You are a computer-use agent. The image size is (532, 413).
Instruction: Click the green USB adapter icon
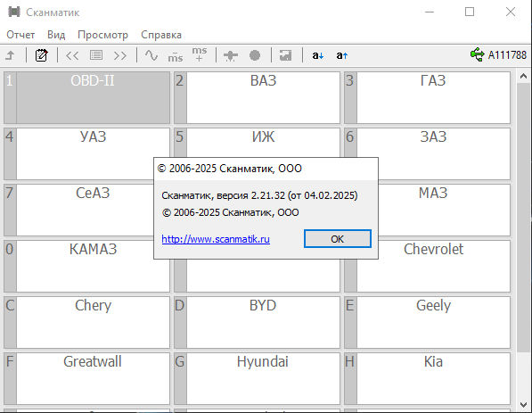coord(478,54)
